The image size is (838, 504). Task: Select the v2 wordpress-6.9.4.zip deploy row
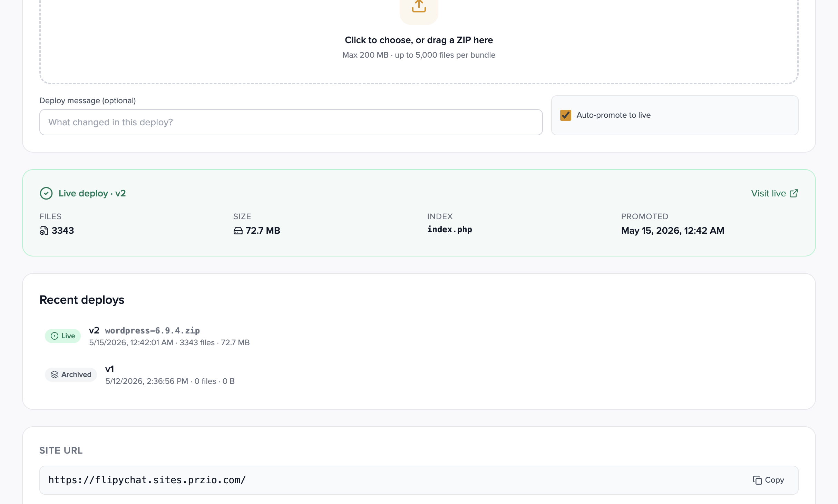(419, 336)
